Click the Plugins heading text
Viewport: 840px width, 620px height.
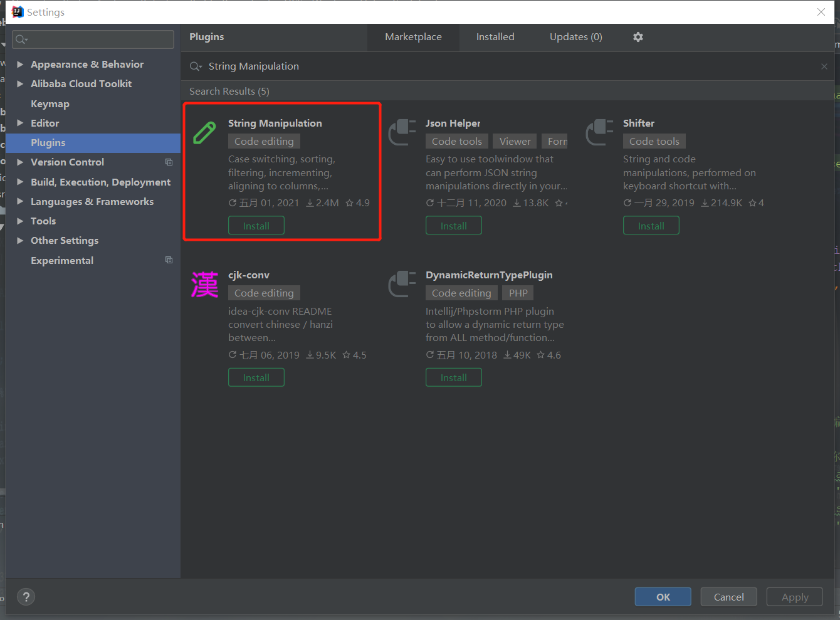pyautogui.click(x=207, y=37)
